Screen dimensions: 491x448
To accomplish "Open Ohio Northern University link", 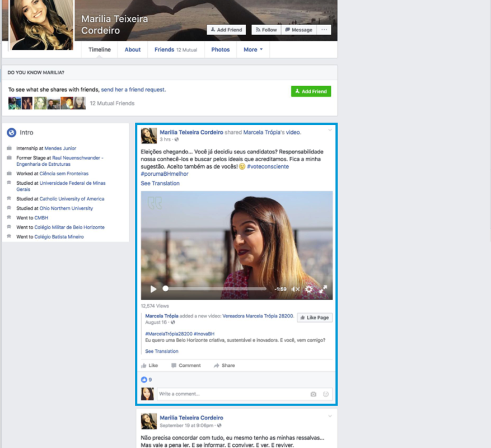I will point(66,208).
